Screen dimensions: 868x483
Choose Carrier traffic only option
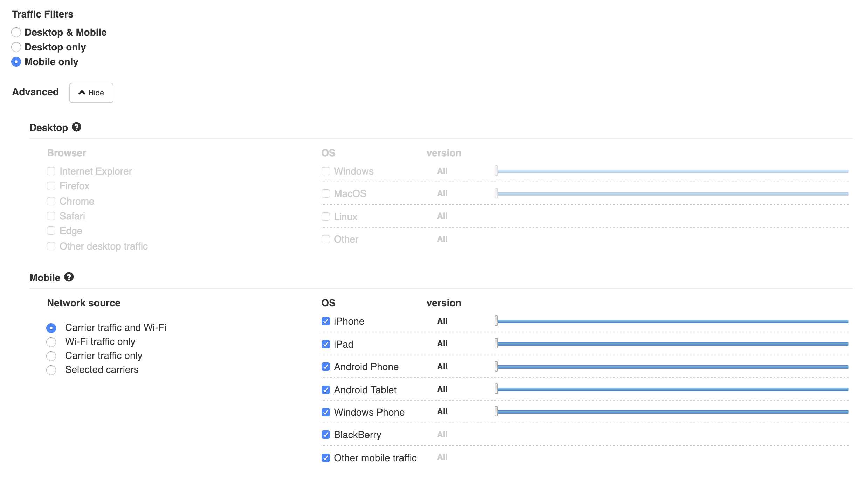[x=51, y=356]
